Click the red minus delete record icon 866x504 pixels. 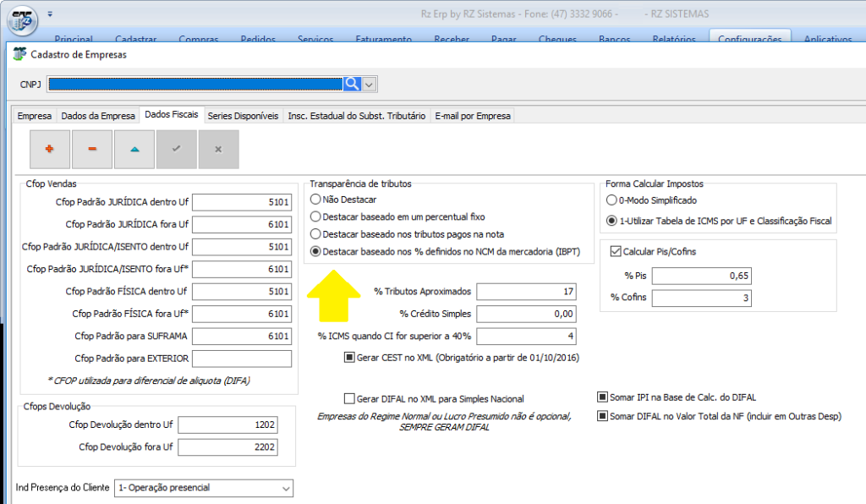92,149
